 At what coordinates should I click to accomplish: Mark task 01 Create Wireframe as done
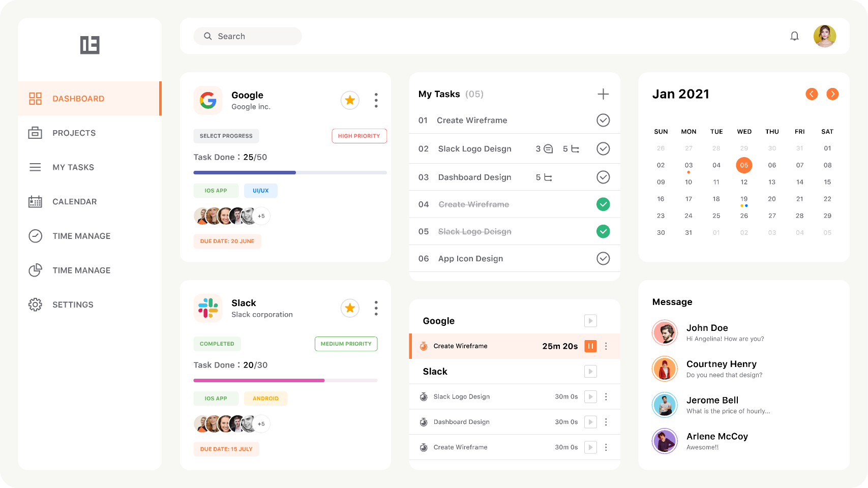(603, 120)
